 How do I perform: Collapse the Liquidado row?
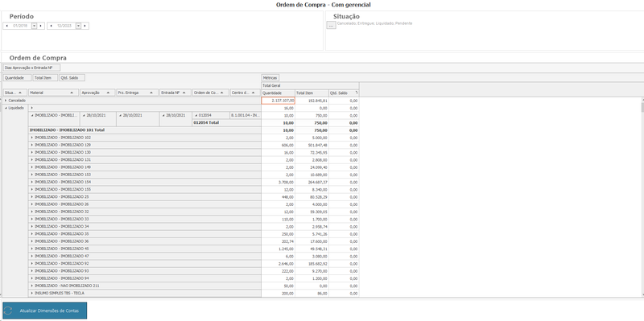(6, 108)
